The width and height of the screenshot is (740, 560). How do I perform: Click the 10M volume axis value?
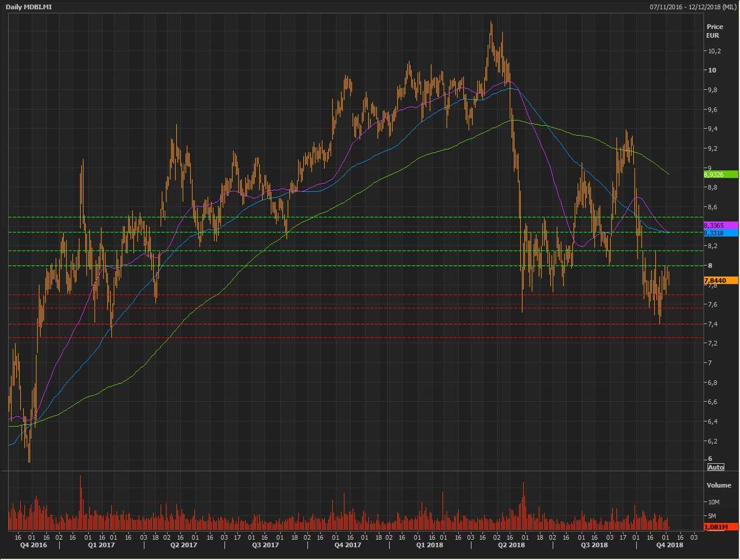[713, 502]
